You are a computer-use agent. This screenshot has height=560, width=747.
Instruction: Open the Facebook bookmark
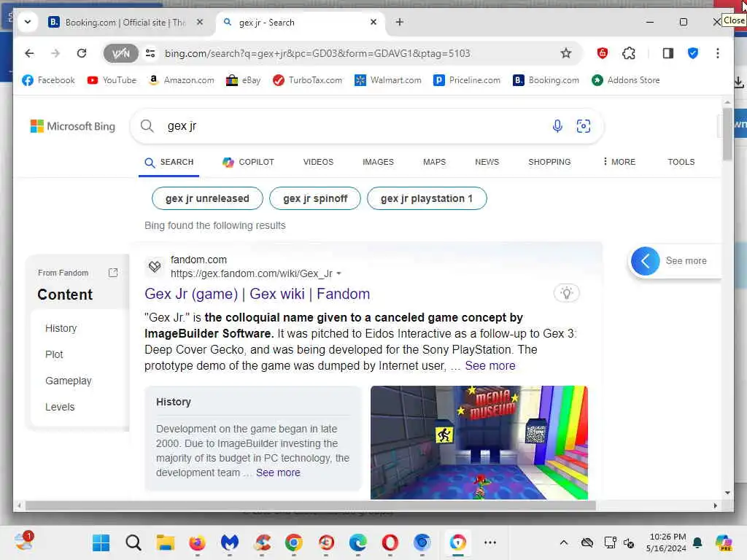[x=48, y=80]
